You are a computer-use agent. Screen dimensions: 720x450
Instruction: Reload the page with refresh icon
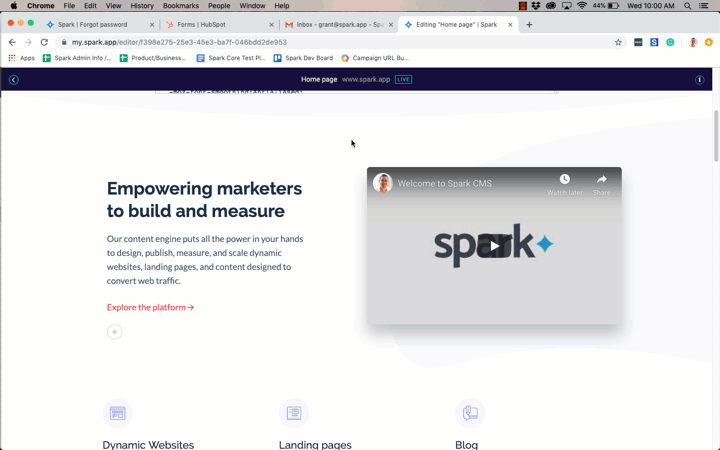(x=44, y=42)
